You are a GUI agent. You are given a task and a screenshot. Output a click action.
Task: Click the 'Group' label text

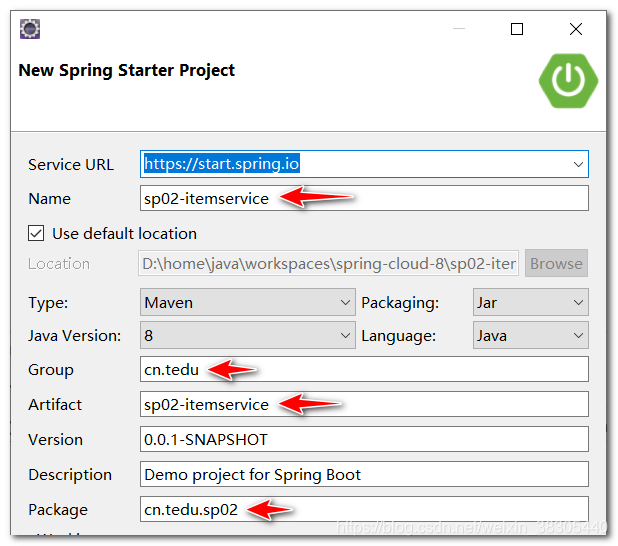click(x=51, y=370)
